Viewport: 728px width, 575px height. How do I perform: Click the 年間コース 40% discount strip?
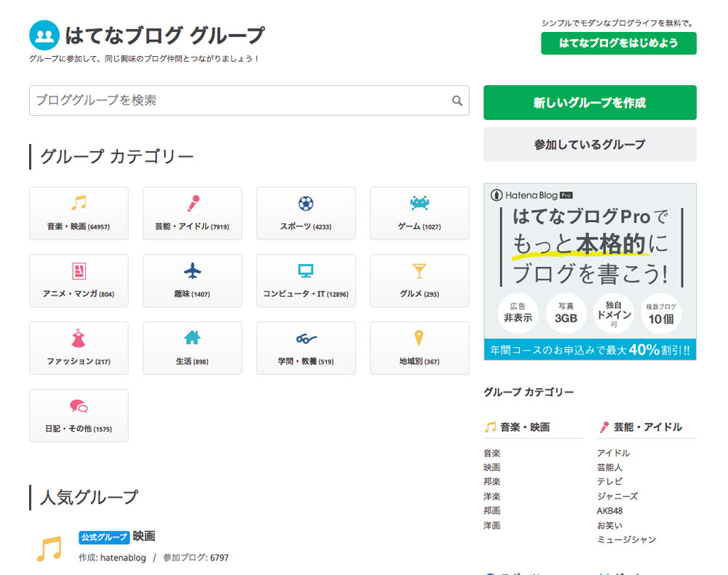click(590, 349)
